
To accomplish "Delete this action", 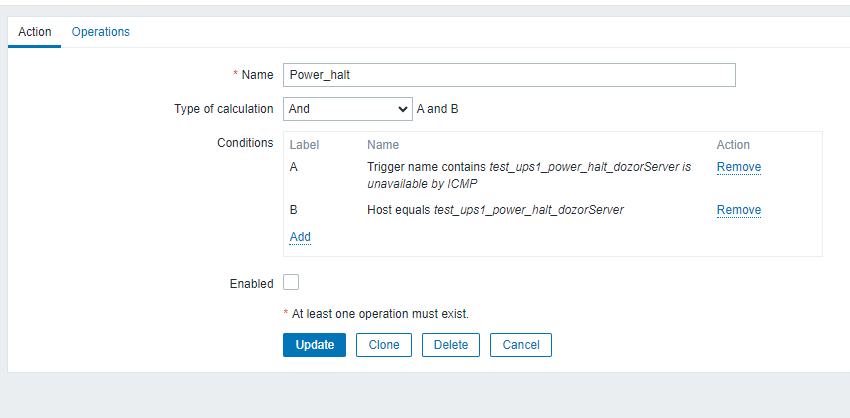I will tap(451, 345).
